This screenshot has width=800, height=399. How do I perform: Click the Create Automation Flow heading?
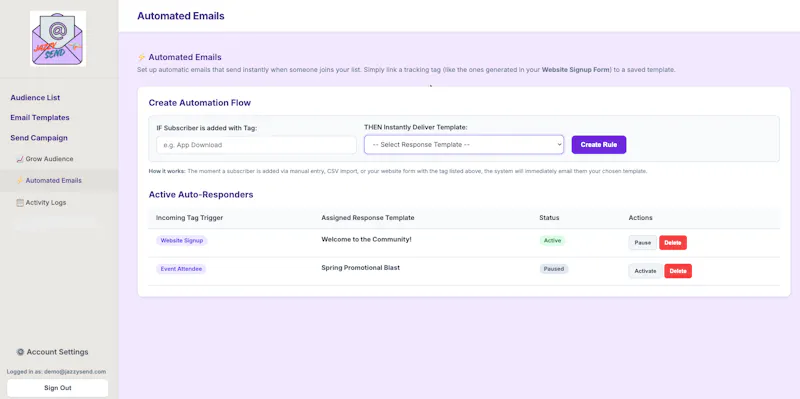pos(199,103)
